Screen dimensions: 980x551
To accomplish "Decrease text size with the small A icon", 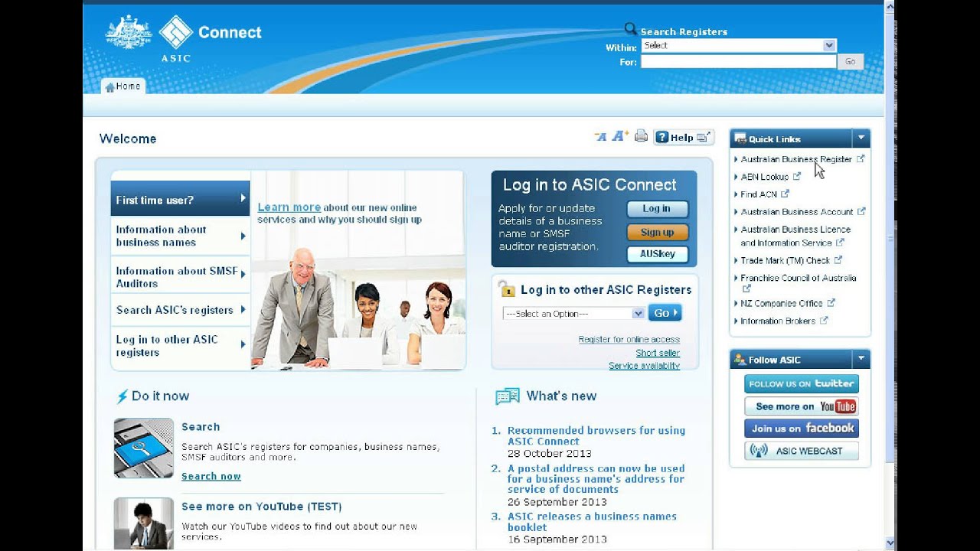I will click(600, 137).
